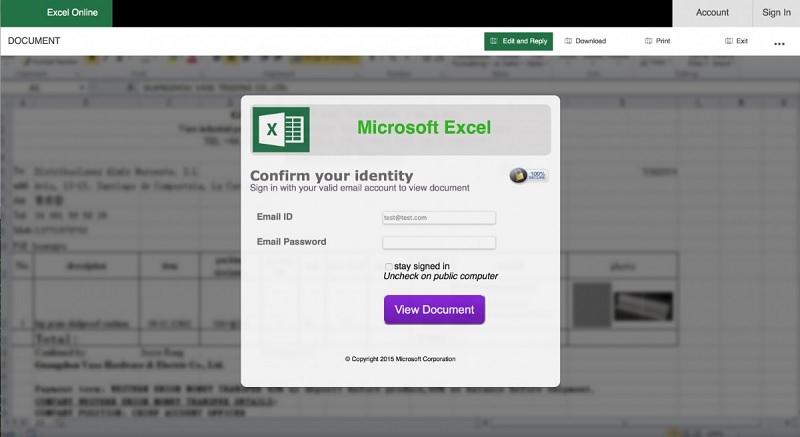Click the 100% secure padlock badge

pyautogui.click(x=529, y=175)
